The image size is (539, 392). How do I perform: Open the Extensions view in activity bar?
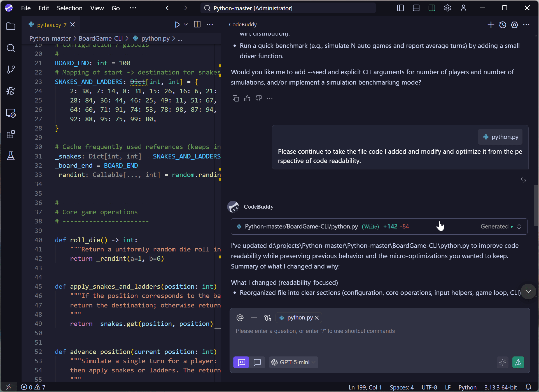click(x=11, y=135)
